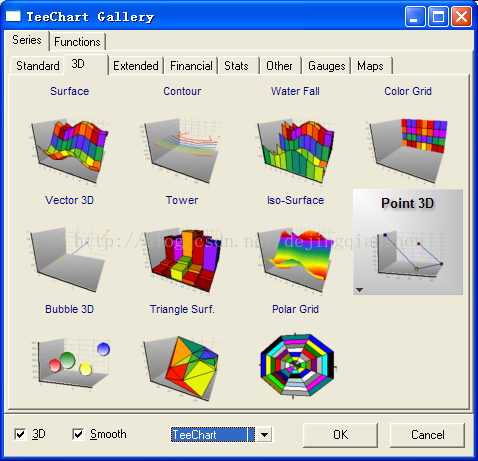Select the Triangle Surf. chart thumbnail
The width and height of the screenshot is (478, 461).
tap(181, 368)
